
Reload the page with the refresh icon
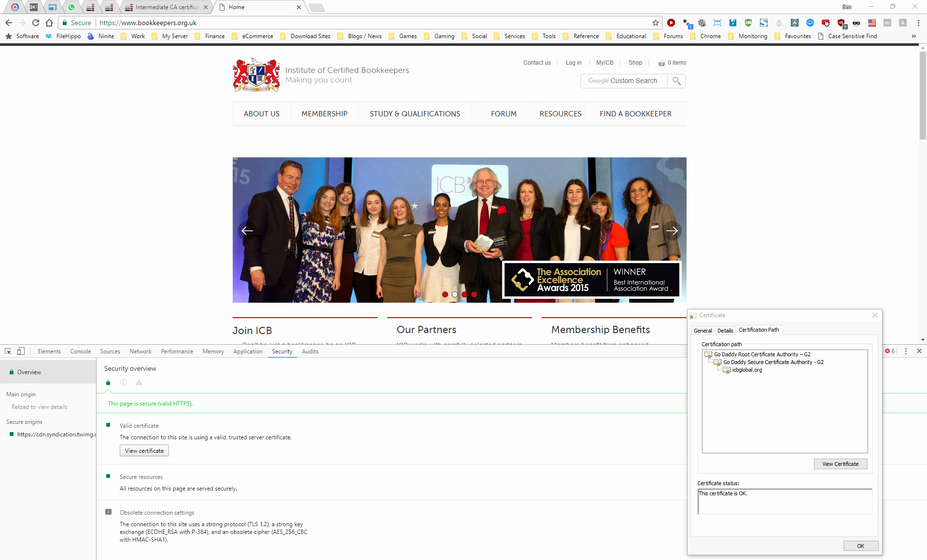(36, 23)
